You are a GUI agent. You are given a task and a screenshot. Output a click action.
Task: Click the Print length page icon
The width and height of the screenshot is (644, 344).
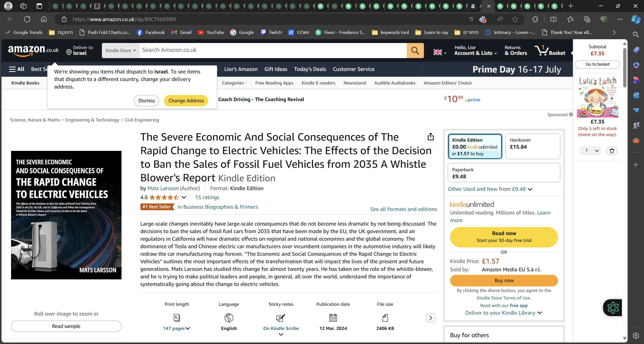tap(177, 318)
